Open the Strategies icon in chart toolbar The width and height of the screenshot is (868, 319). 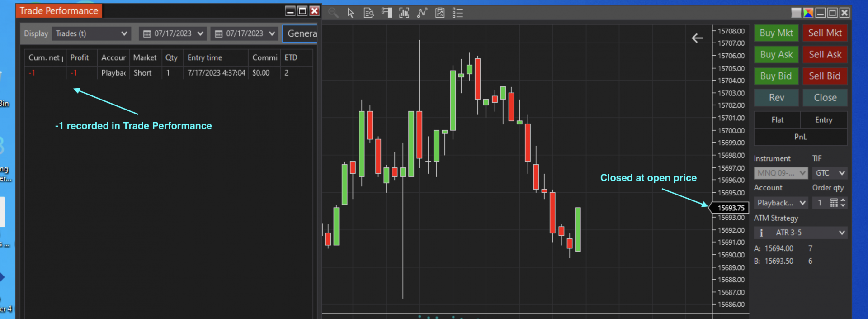click(440, 13)
